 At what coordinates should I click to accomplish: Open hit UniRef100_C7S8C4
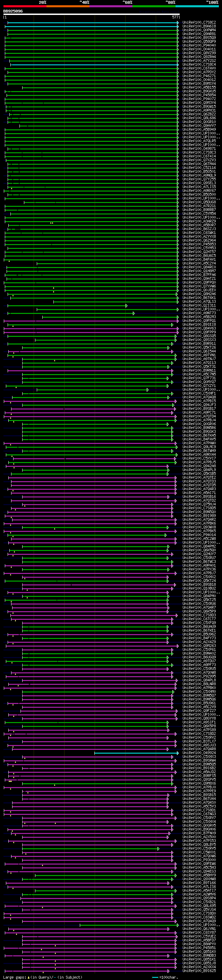tap(199, 65)
